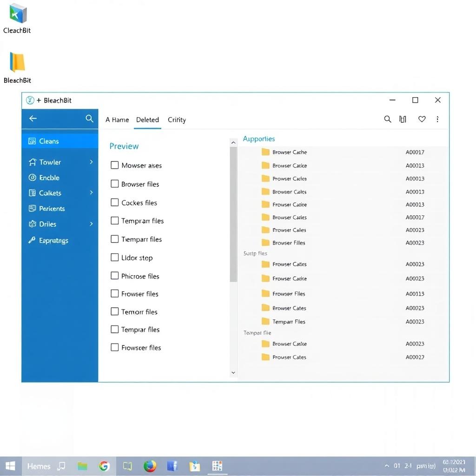The width and height of the screenshot is (476, 476).
Task: Open Eapnatngs wrench settings entry
Action: (x=60, y=240)
